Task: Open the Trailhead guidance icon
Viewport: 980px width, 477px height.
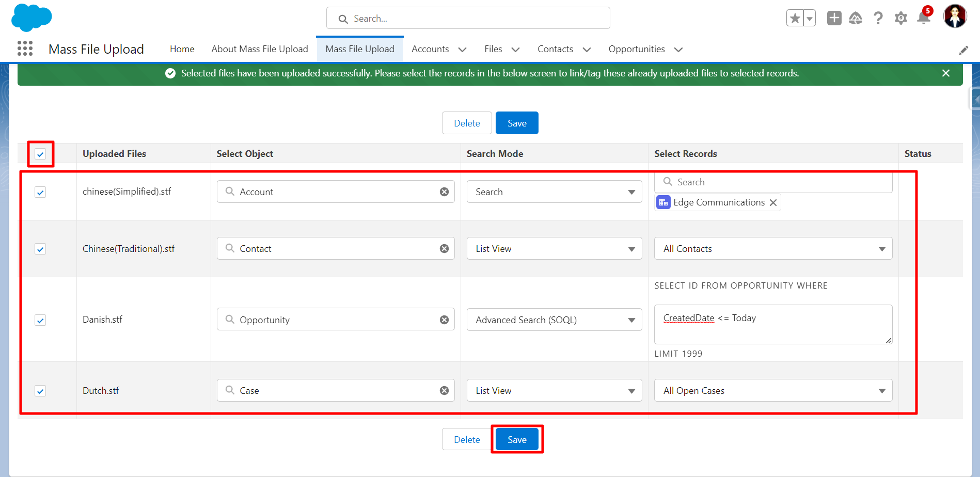Action: [856, 18]
